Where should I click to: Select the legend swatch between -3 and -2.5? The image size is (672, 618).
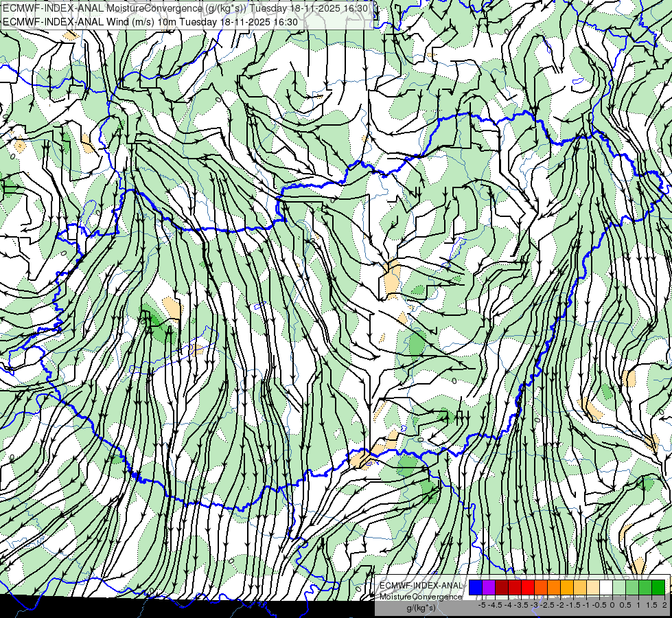pos(541,587)
